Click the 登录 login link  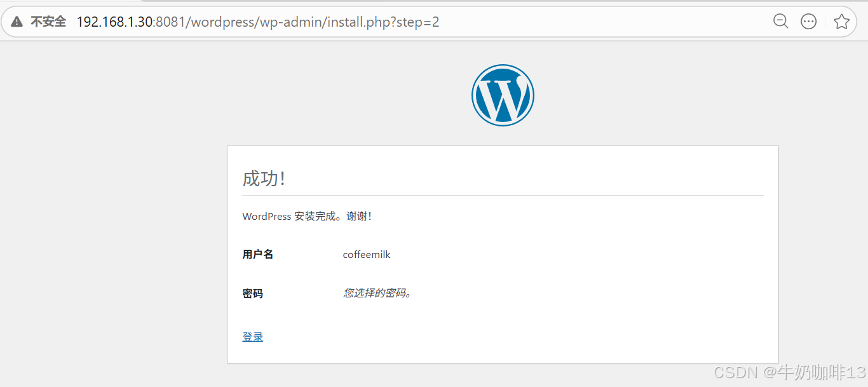tap(253, 337)
